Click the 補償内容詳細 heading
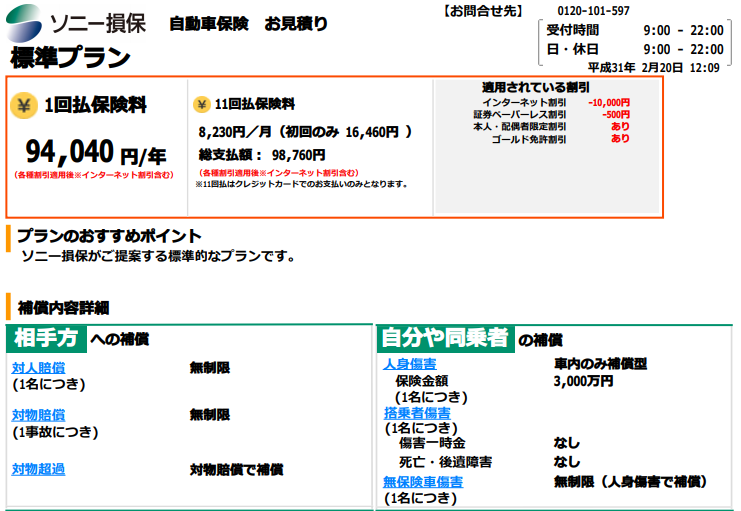Screen dimensions: 741x511 [x=63, y=308]
